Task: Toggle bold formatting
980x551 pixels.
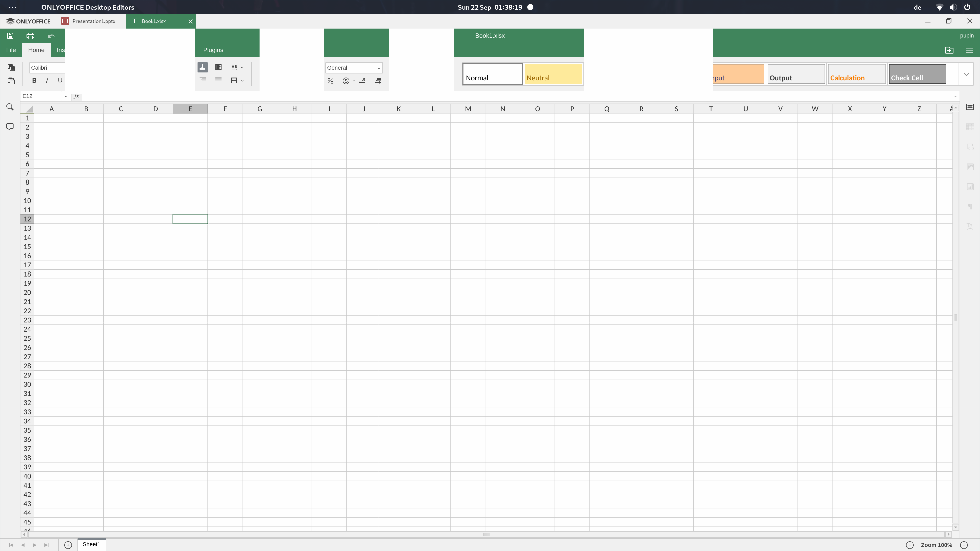Action: [34, 81]
